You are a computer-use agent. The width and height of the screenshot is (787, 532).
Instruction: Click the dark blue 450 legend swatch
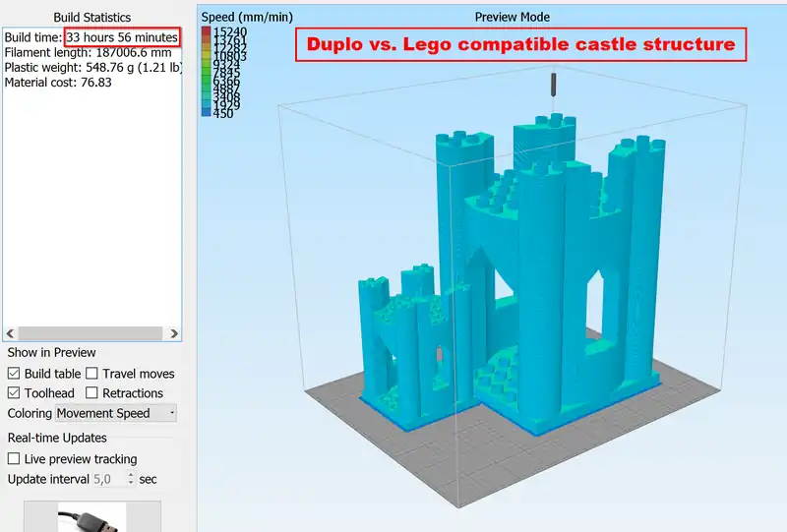click(207, 112)
